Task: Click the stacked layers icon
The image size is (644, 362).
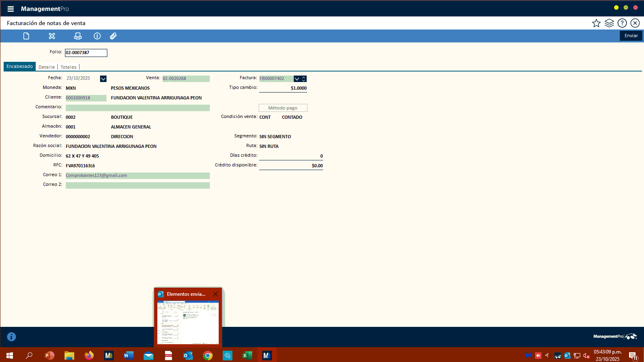Action: (x=609, y=23)
